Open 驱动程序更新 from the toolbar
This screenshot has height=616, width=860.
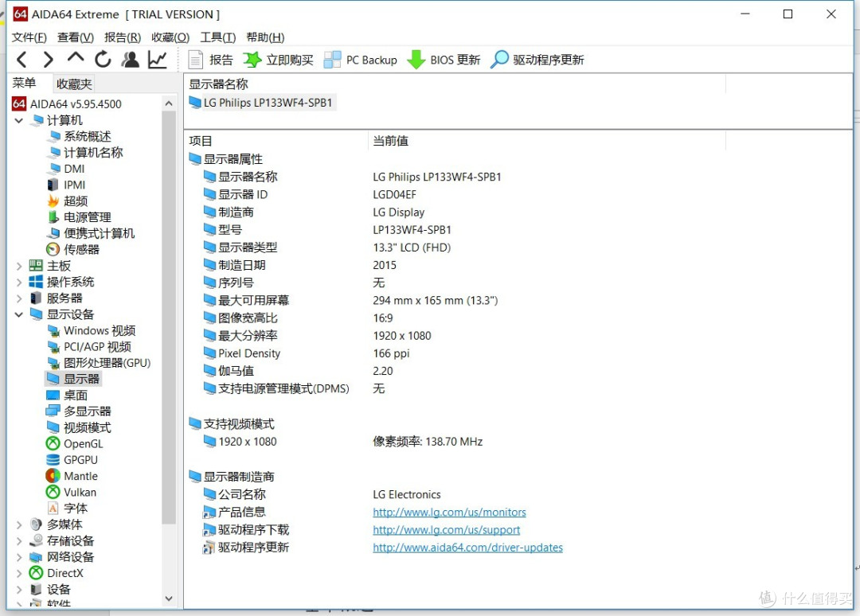pos(537,59)
